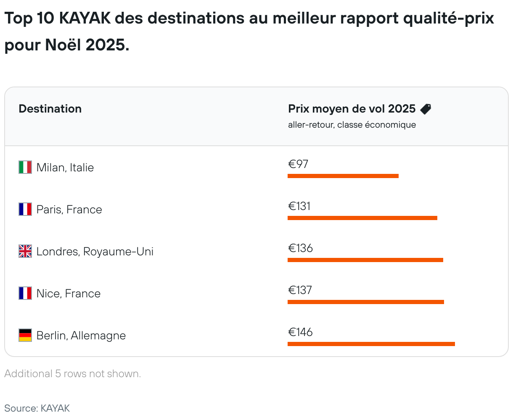Click the German flag icon
The image size is (513, 420).
[x=25, y=335]
